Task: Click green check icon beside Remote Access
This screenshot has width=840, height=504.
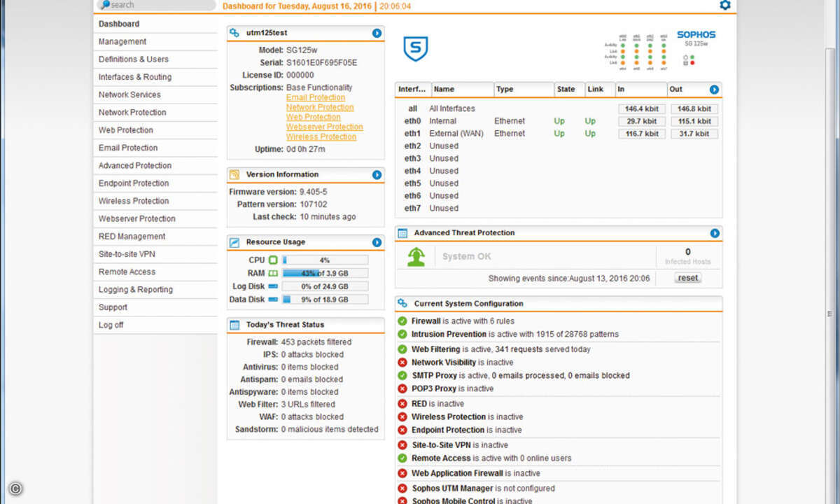Action: (402, 458)
